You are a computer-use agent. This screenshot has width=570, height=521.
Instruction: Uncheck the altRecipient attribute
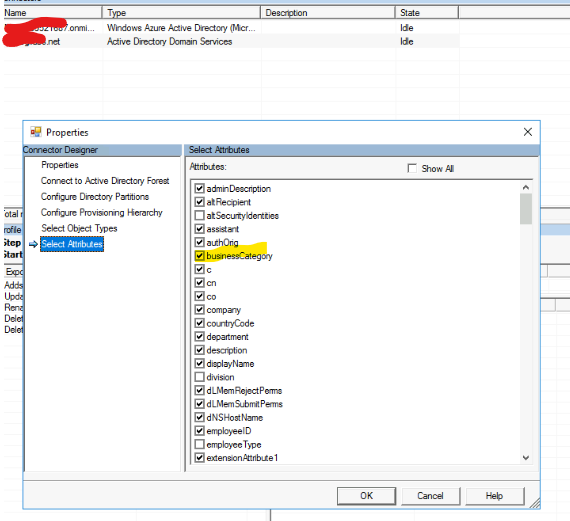pyautogui.click(x=199, y=202)
